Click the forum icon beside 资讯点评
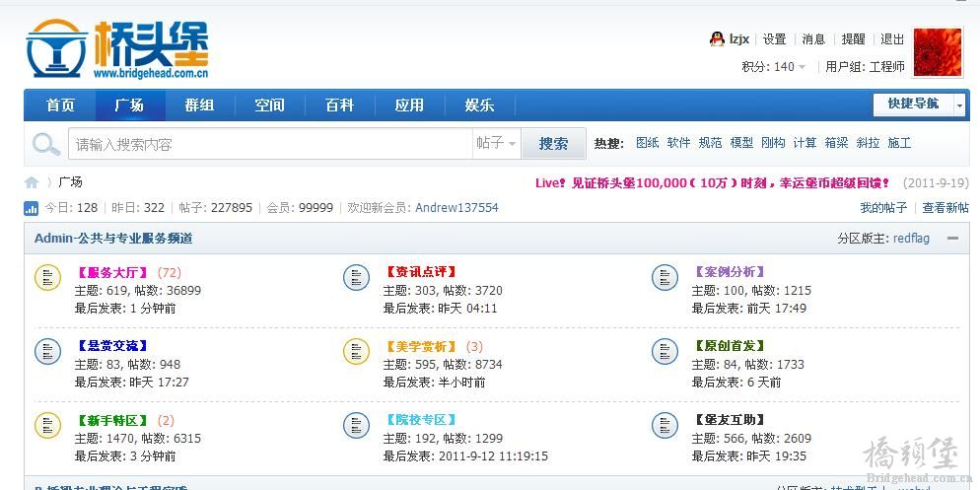The width and height of the screenshot is (980, 490). click(x=356, y=277)
